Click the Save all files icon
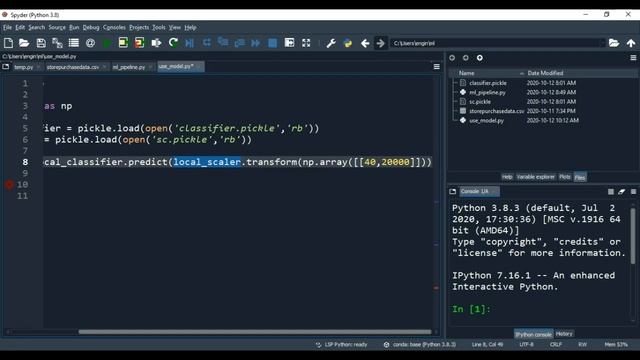640x360 pixels. coord(57,43)
